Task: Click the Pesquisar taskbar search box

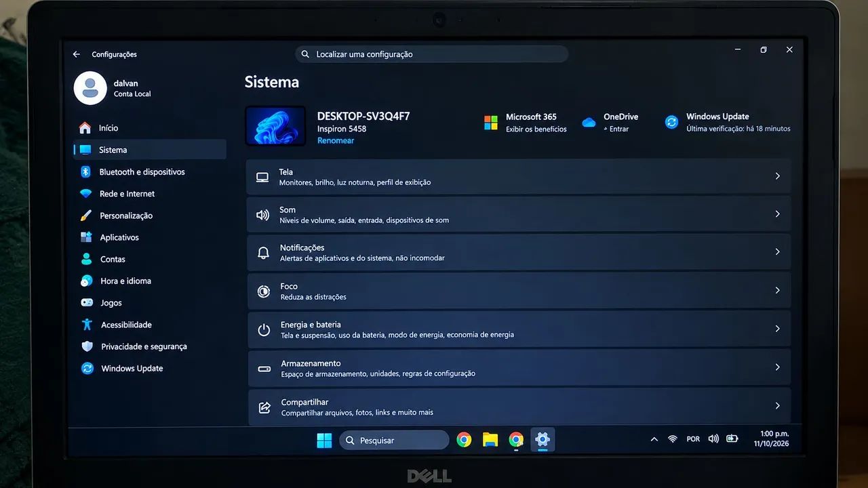Action: (394, 441)
